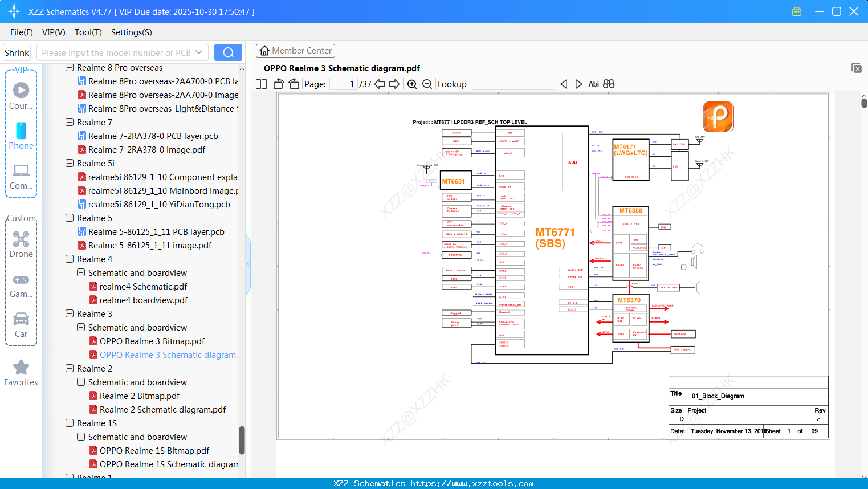Click the blue search button
The width and height of the screenshot is (868, 489).
(x=228, y=52)
